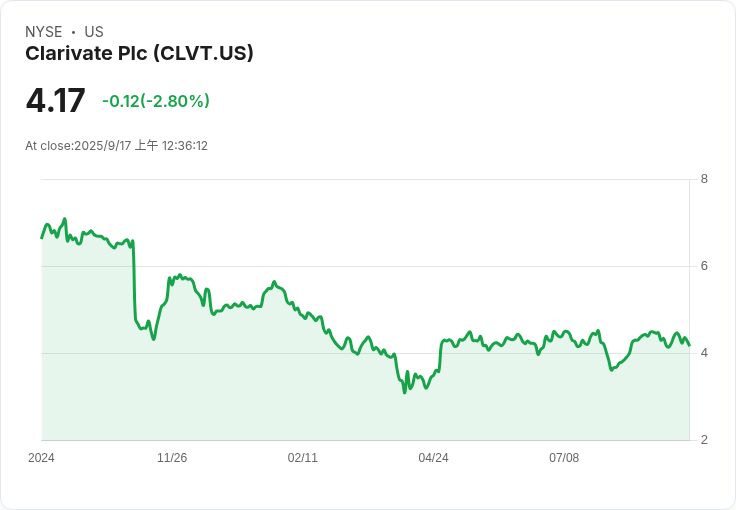
Task: Click the 07/08 date axis label
Action: (x=564, y=458)
